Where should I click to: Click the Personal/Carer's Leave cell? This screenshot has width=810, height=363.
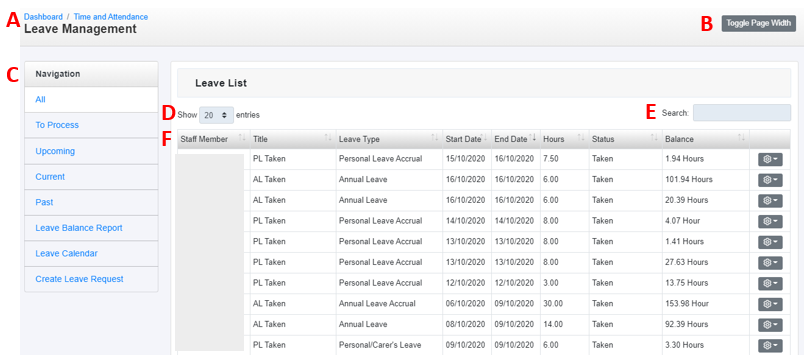(x=389, y=345)
